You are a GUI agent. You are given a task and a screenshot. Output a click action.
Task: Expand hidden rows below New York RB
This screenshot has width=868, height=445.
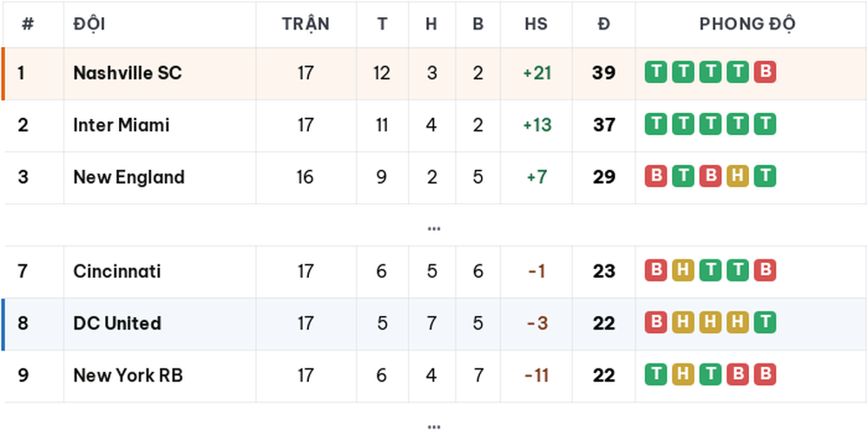(434, 427)
